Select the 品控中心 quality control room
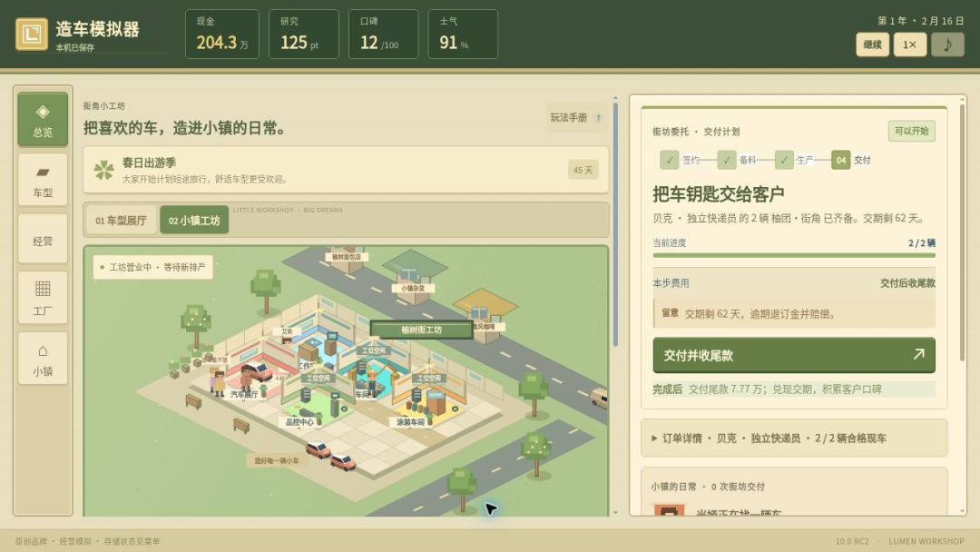980x552 pixels. pos(299,422)
